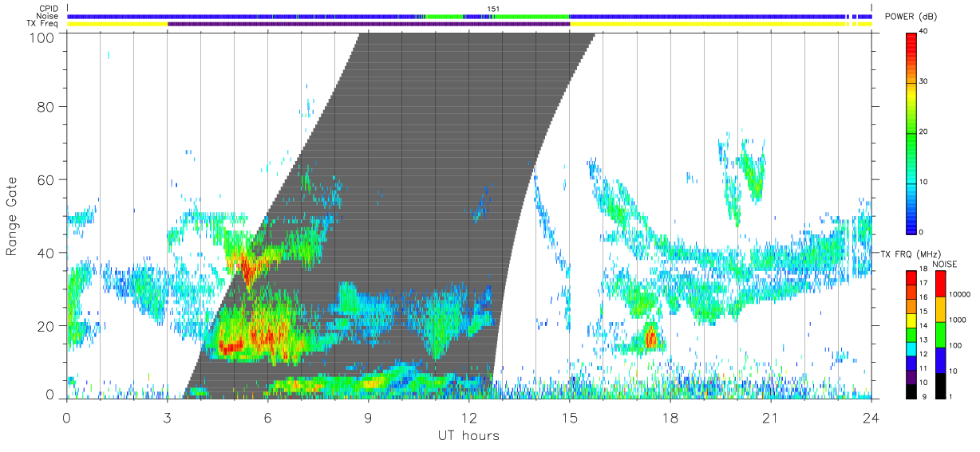Screen dimensions: 980x452
Task: Click the cyan swatch in the TX FRQ legend
Action: coord(911,348)
